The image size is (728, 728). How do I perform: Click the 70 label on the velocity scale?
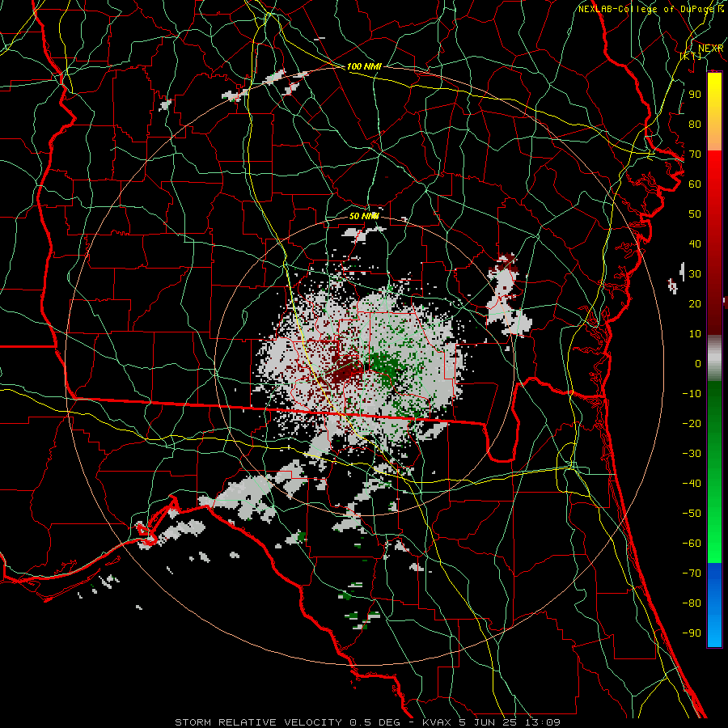click(695, 154)
